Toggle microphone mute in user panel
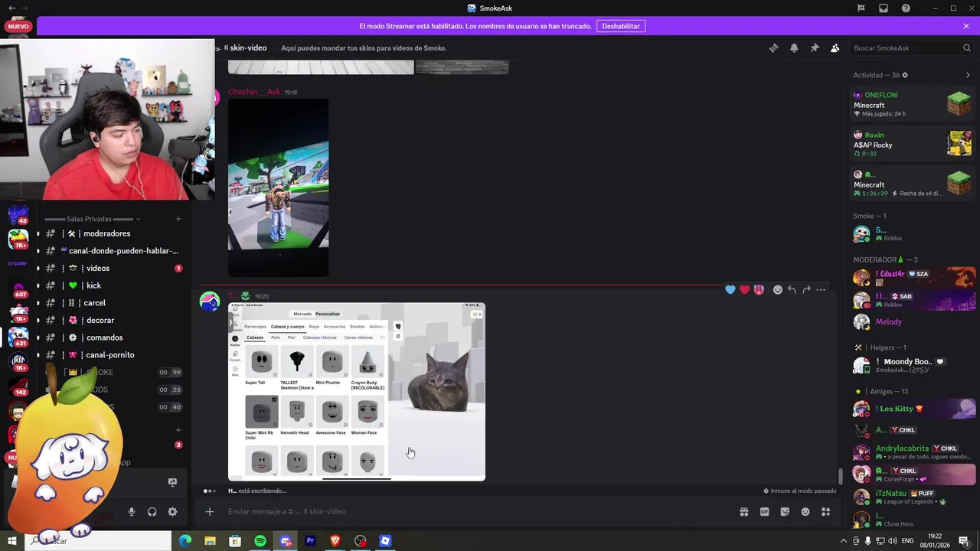 pyautogui.click(x=132, y=512)
